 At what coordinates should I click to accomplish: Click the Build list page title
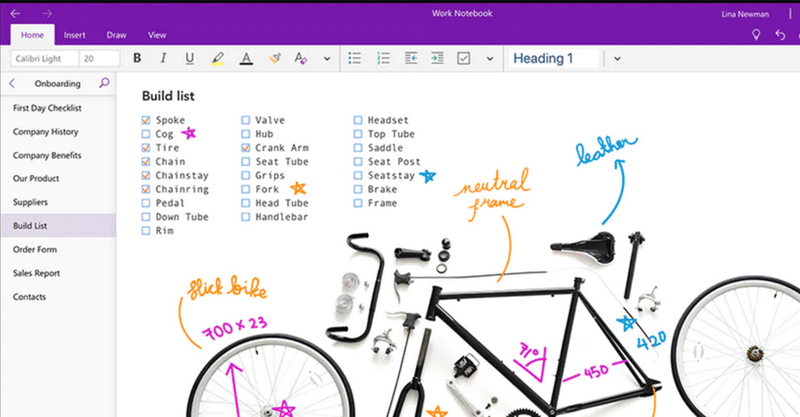(168, 96)
